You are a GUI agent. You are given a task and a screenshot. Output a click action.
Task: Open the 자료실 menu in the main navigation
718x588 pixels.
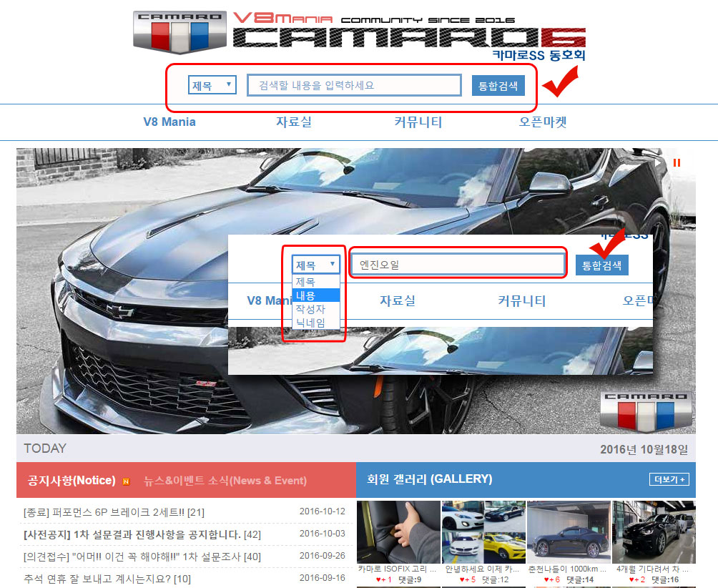coord(293,122)
